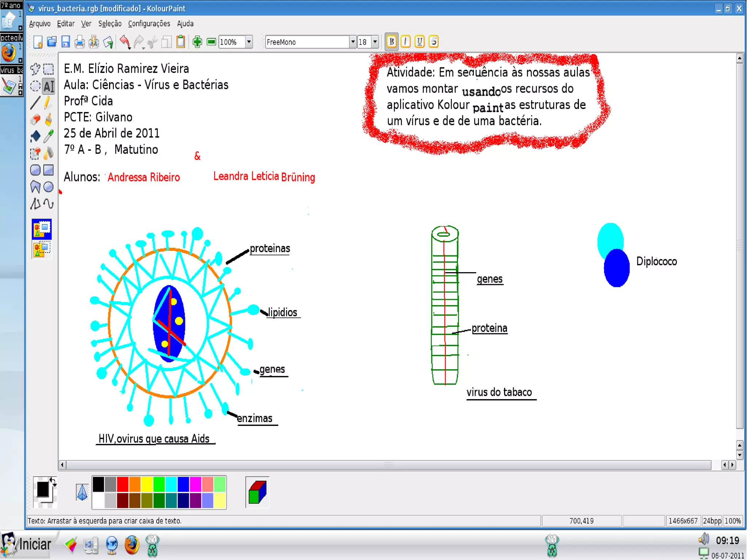Choose the Eraser tool
This screenshot has height=560, width=747.
[x=35, y=120]
